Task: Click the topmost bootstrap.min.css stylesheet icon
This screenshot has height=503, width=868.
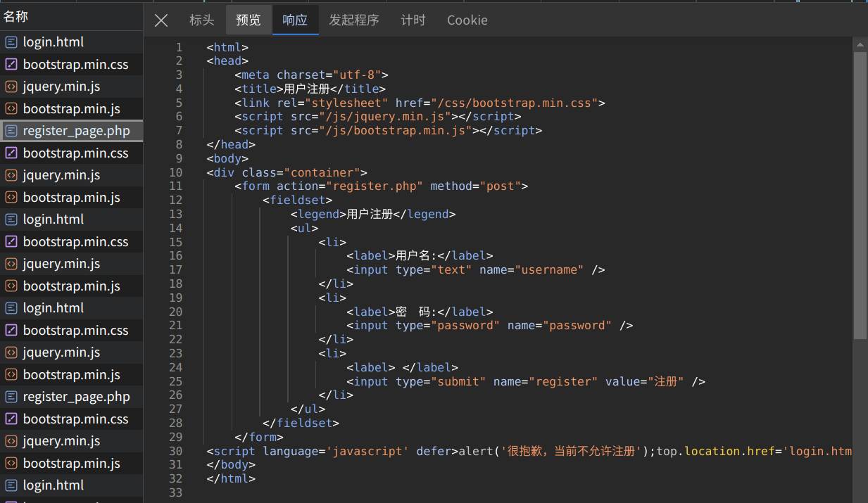Action: (11, 65)
